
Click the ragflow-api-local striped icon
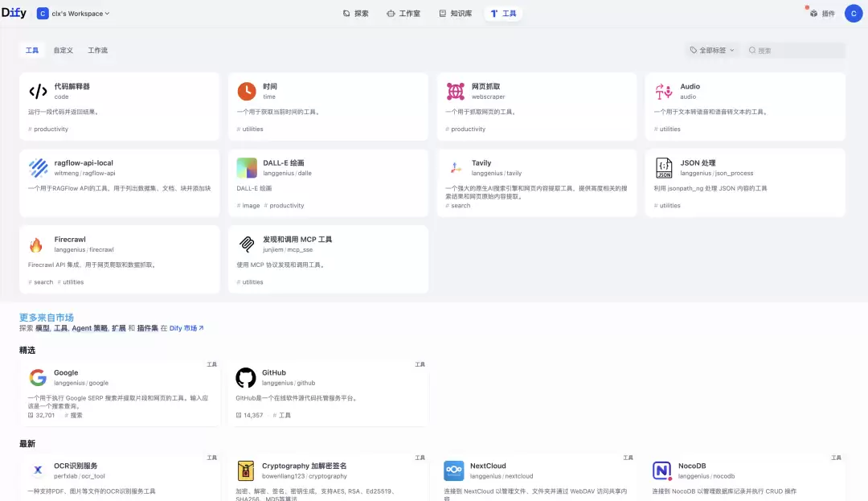39,168
